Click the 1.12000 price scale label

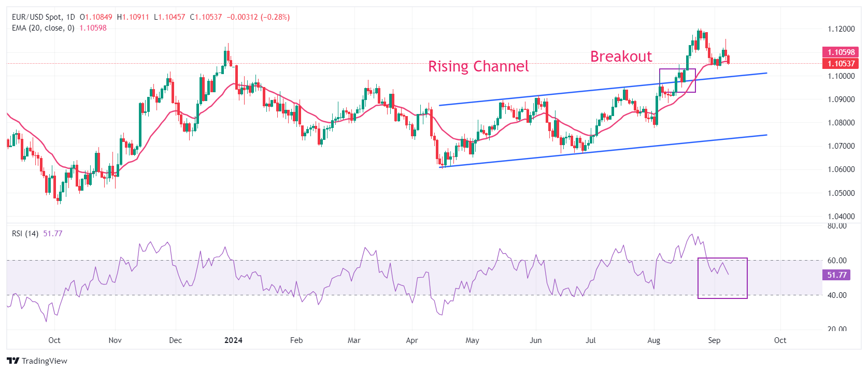[x=841, y=29]
